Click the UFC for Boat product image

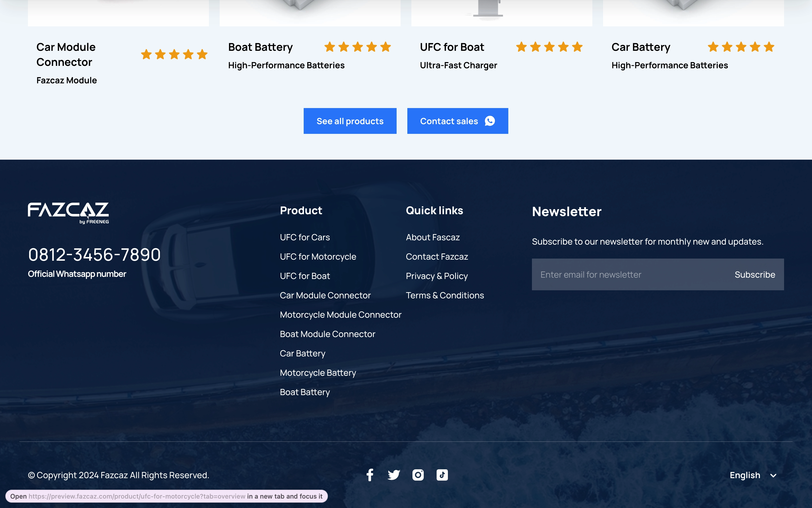point(502,13)
